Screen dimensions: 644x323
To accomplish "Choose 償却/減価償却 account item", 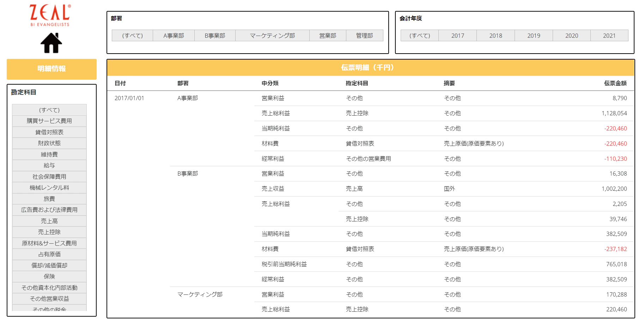I will click(x=49, y=266).
